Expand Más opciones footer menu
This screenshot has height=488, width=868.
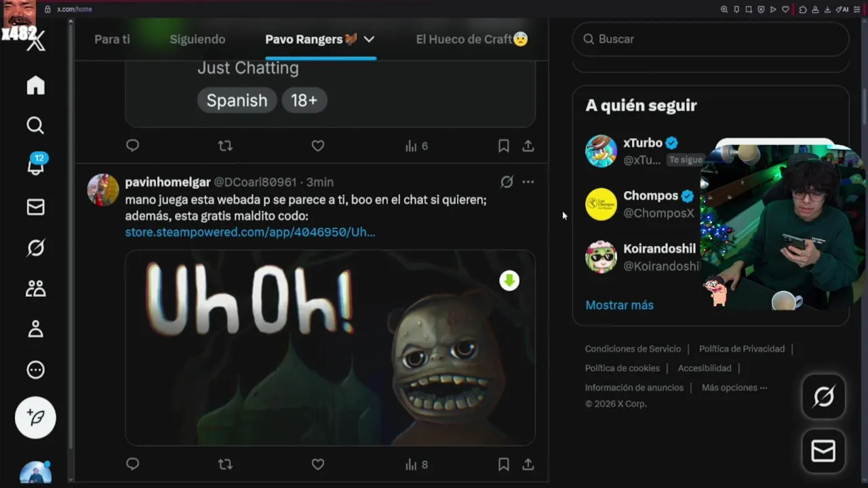click(734, 388)
